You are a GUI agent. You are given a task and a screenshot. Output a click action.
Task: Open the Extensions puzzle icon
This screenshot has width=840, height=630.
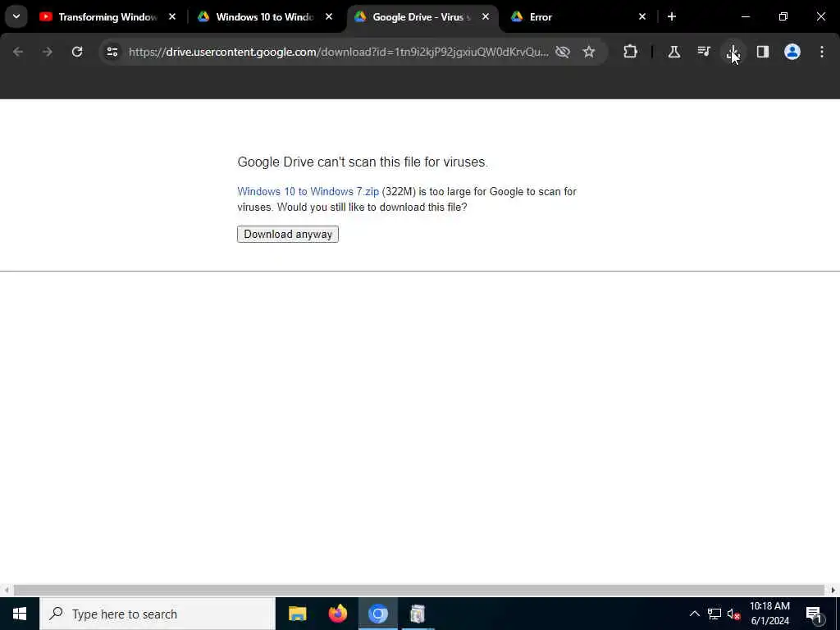click(631, 52)
